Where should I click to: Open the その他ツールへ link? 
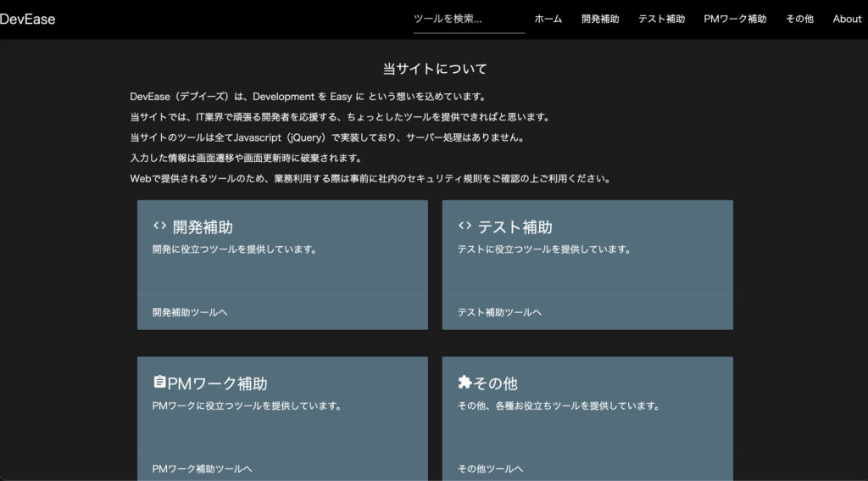coord(490,468)
